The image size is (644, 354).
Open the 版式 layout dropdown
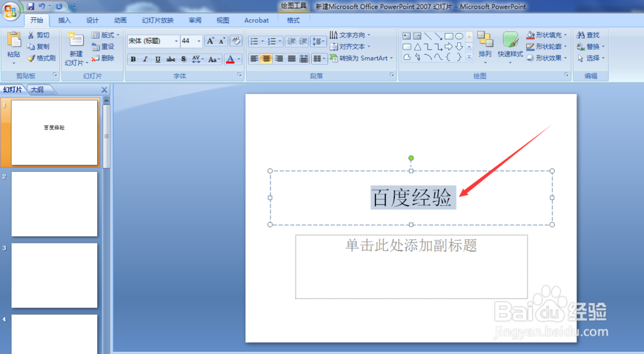pos(106,35)
